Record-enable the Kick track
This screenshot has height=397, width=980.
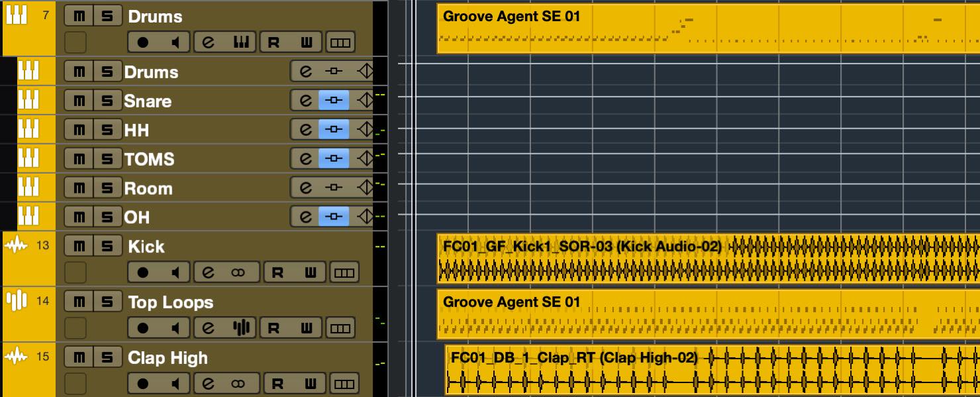(x=143, y=272)
